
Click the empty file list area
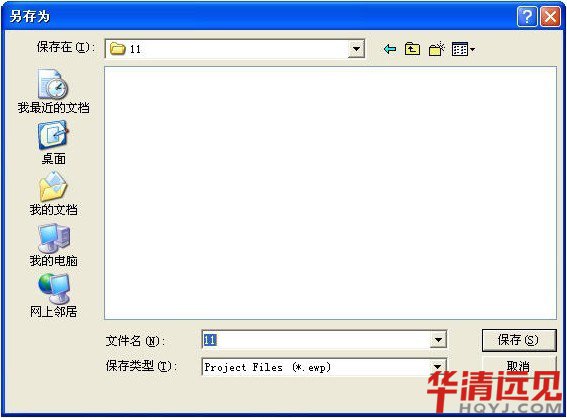pyautogui.click(x=330, y=193)
